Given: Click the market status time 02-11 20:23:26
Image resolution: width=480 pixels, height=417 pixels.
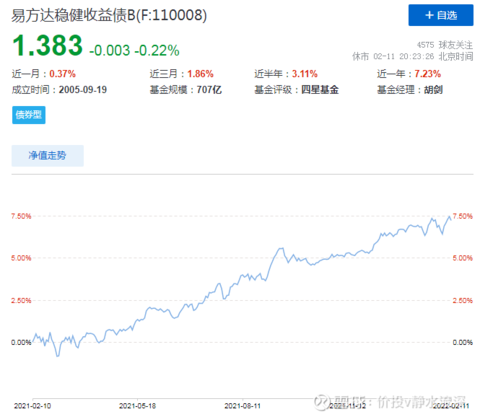Looking at the screenshot, I should [x=404, y=56].
